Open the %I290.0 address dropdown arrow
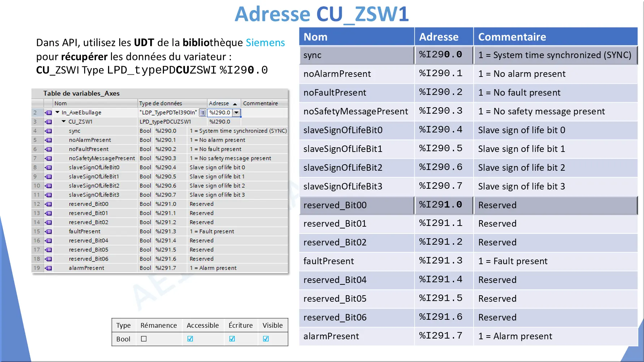 (x=237, y=113)
